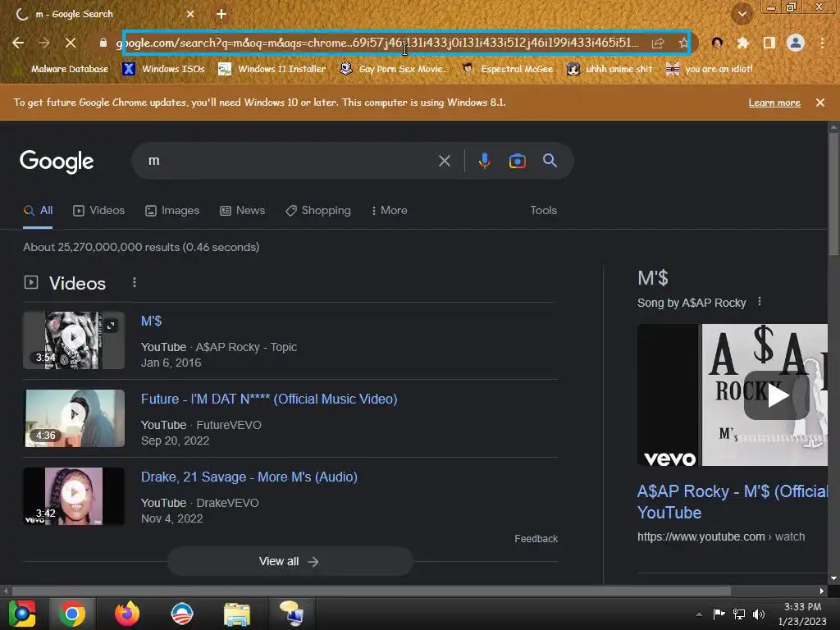Open the Windows ISOs bookmark
Screen dimensions: 840x630
[163, 69]
